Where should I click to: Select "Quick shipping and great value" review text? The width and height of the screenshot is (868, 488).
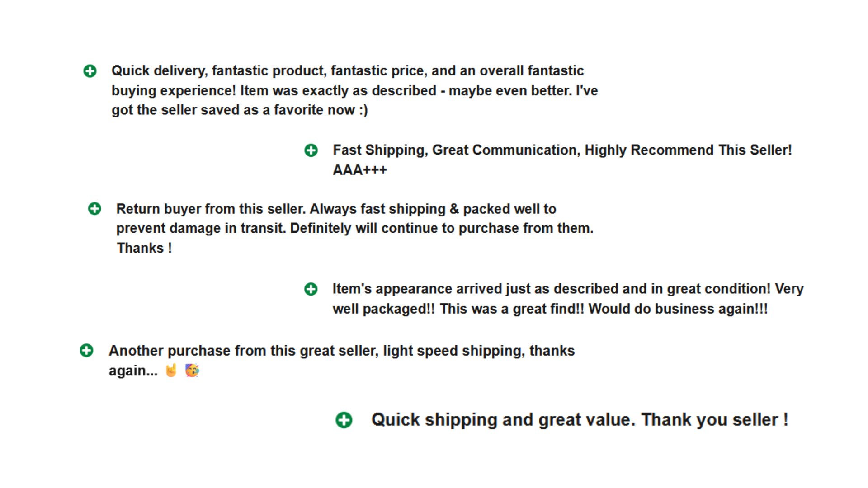(x=580, y=420)
